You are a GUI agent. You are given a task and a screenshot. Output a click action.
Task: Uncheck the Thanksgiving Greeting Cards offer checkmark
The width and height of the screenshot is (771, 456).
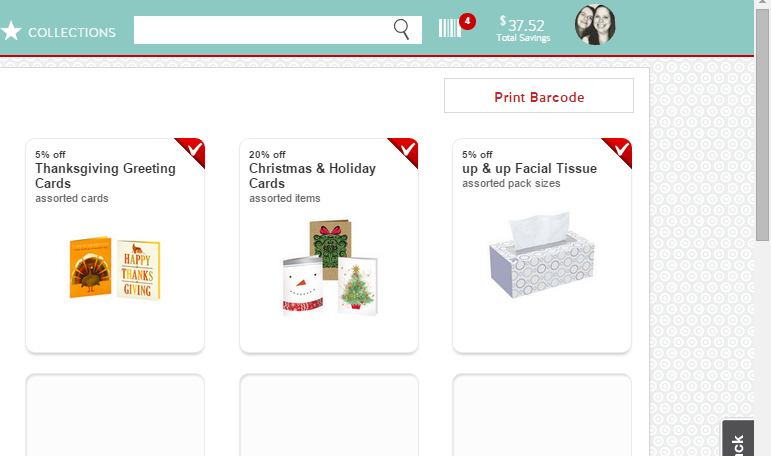click(193, 149)
